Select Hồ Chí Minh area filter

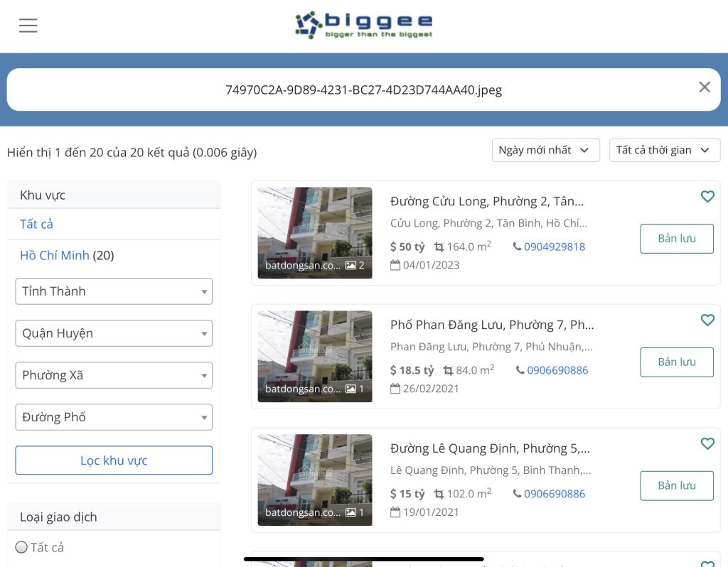54,255
